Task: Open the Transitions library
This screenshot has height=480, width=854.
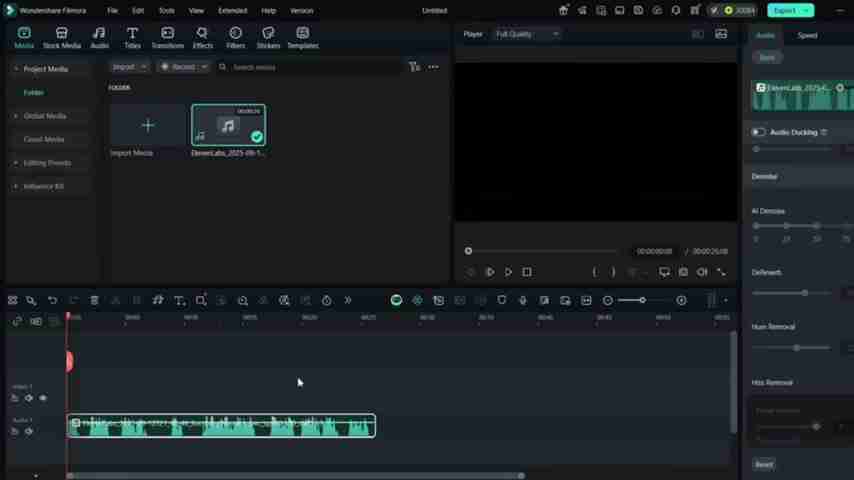Action: tap(167, 38)
